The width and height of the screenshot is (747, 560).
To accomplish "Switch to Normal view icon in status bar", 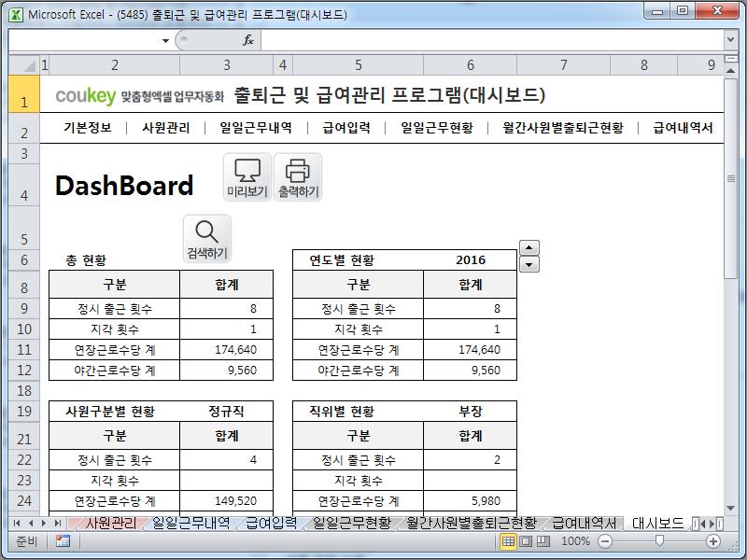I will point(508,541).
